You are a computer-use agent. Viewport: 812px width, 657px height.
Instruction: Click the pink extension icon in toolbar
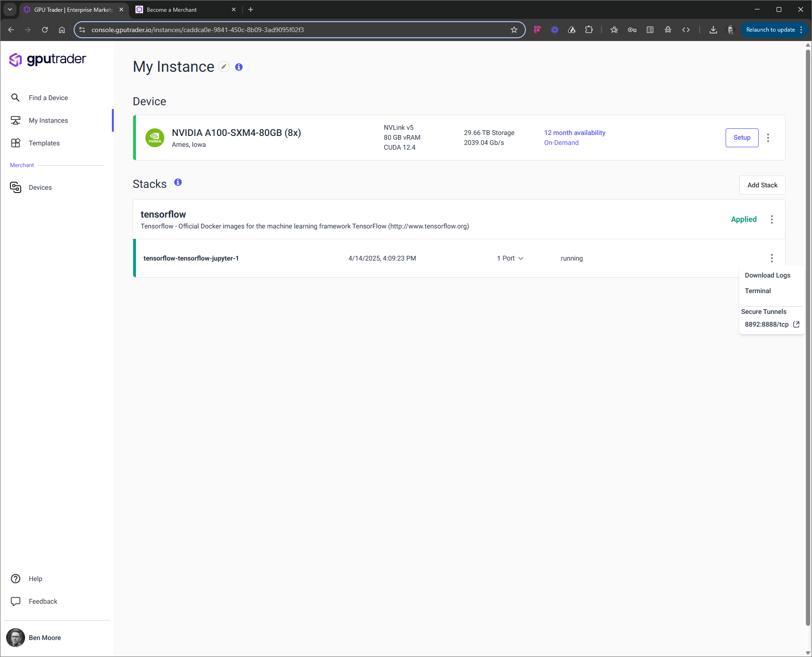[x=537, y=30]
